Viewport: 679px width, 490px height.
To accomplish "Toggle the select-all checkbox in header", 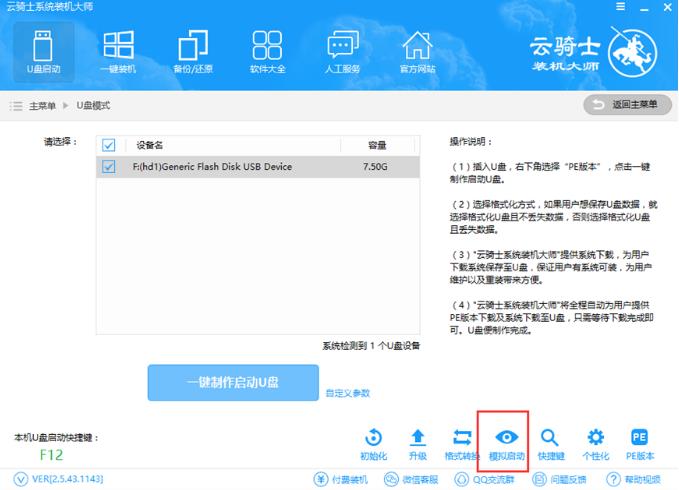I will [x=108, y=145].
